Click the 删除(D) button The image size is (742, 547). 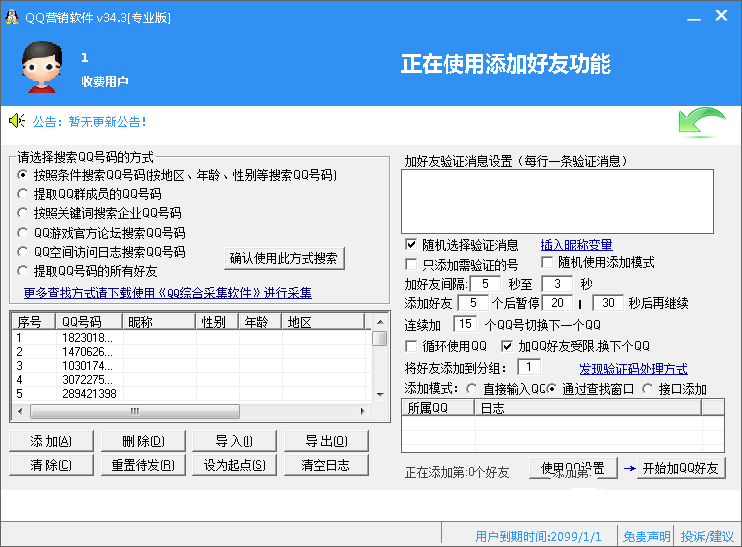click(x=143, y=441)
